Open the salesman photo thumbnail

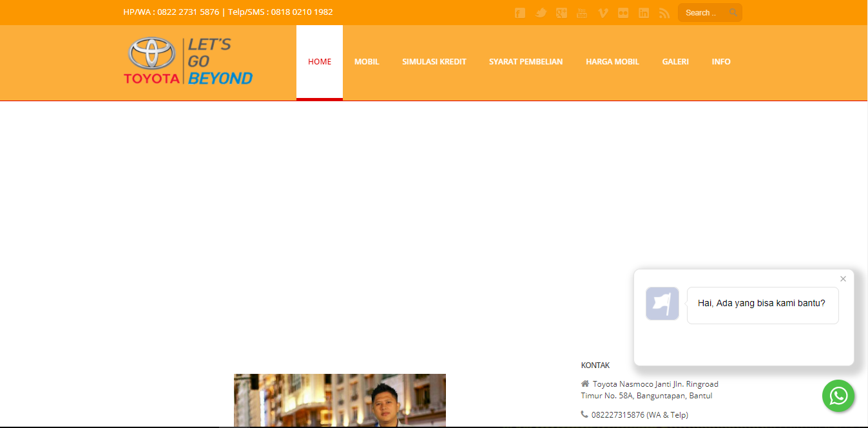pos(340,400)
